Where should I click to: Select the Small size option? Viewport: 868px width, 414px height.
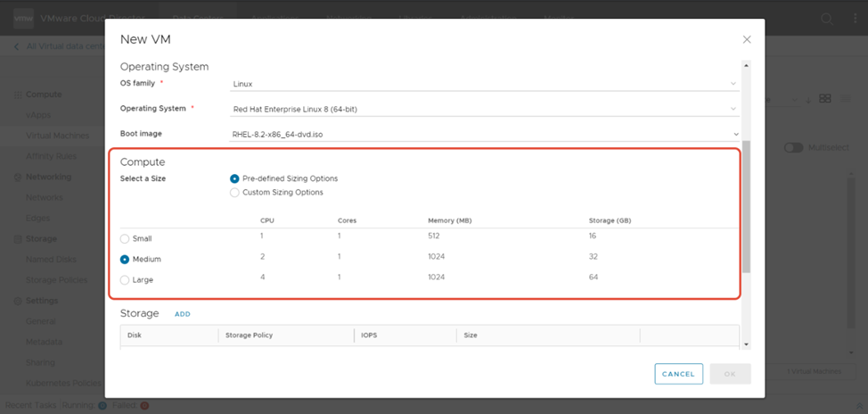pyautogui.click(x=125, y=239)
